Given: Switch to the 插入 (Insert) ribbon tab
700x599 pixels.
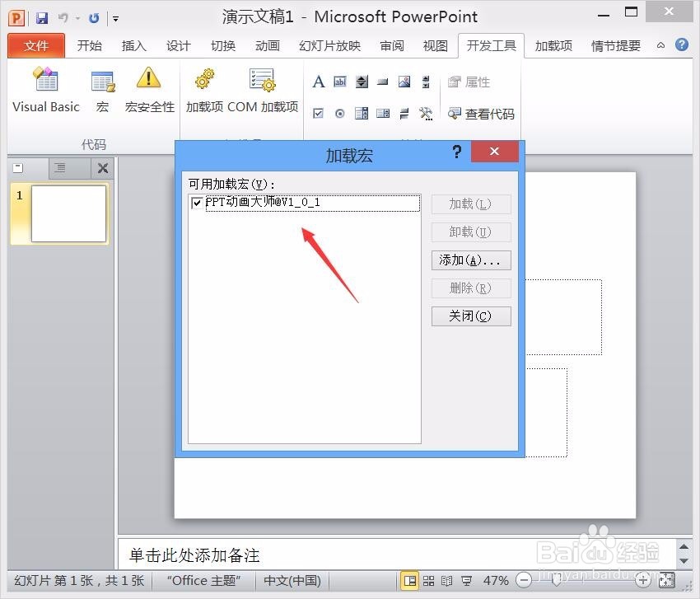Looking at the screenshot, I should click(133, 46).
